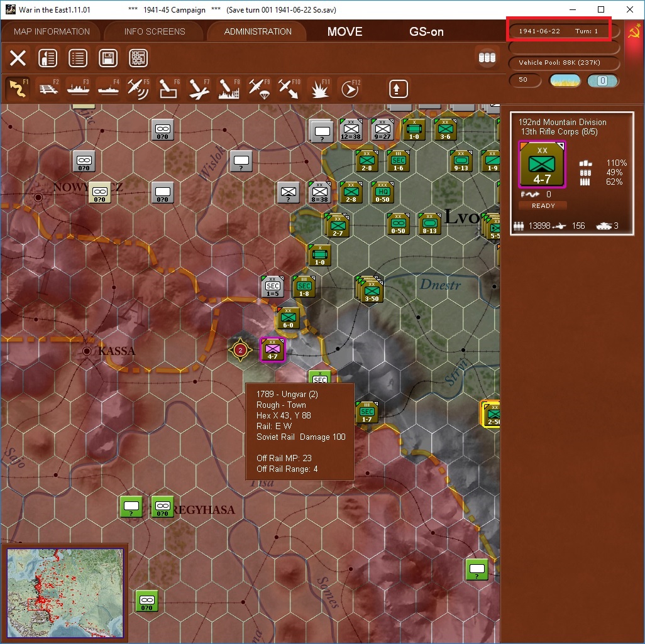The height and width of the screenshot is (644, 645).
Task: Select the 12=38 enemy infantry counter
Action: [351, 129]
